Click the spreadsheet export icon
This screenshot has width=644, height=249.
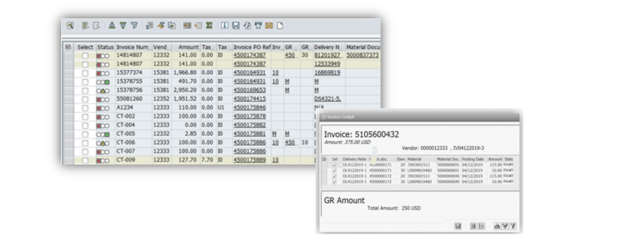tap(150, 26)
